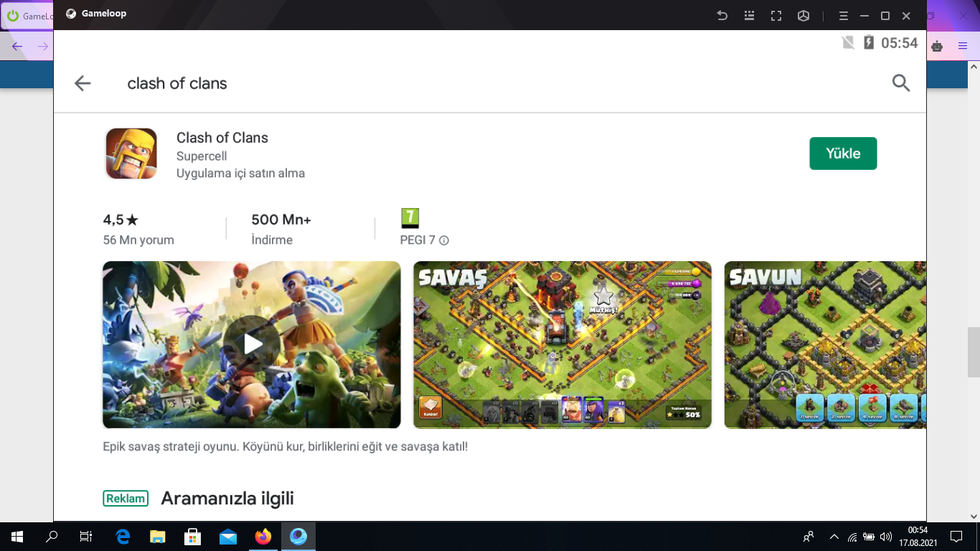Play the Clash of Clans trailer video
Viewport: 980px width, 551px height.
(x=252, y=344)
